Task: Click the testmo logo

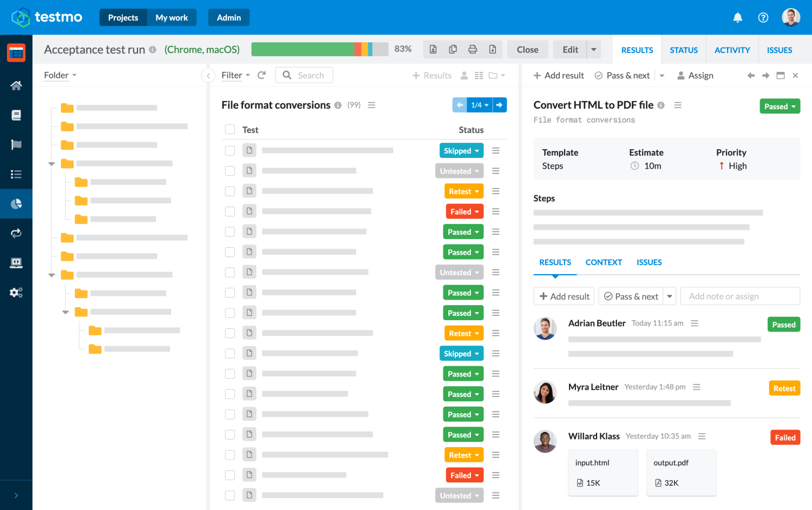Action: 47,17
